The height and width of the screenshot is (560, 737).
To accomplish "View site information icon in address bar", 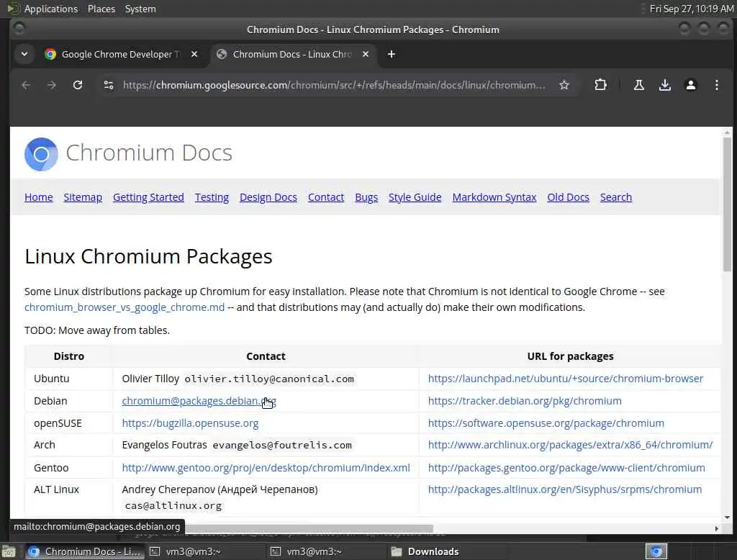I will [109, 85].
